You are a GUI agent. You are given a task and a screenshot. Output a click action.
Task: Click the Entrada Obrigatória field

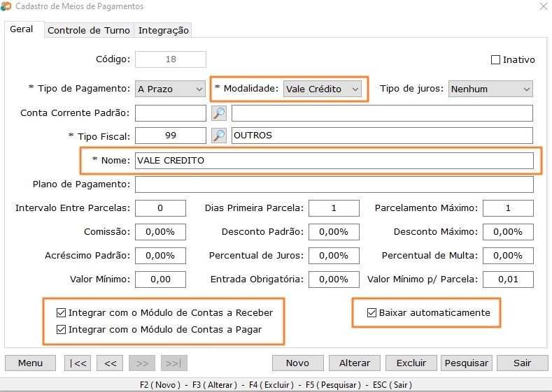coord(334,280)
